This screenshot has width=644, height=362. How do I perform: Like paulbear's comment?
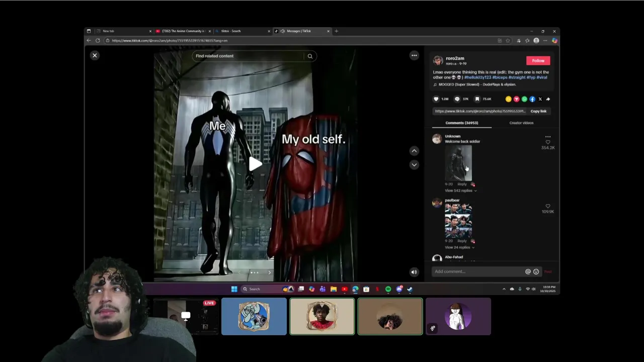coord(548,206)
